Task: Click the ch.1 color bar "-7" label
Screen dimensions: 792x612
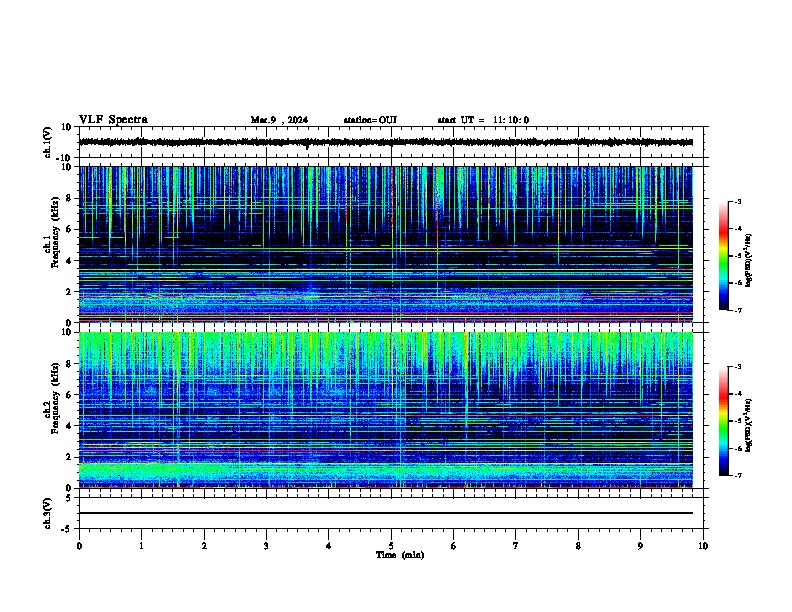Action: click(x=737, y=310)
